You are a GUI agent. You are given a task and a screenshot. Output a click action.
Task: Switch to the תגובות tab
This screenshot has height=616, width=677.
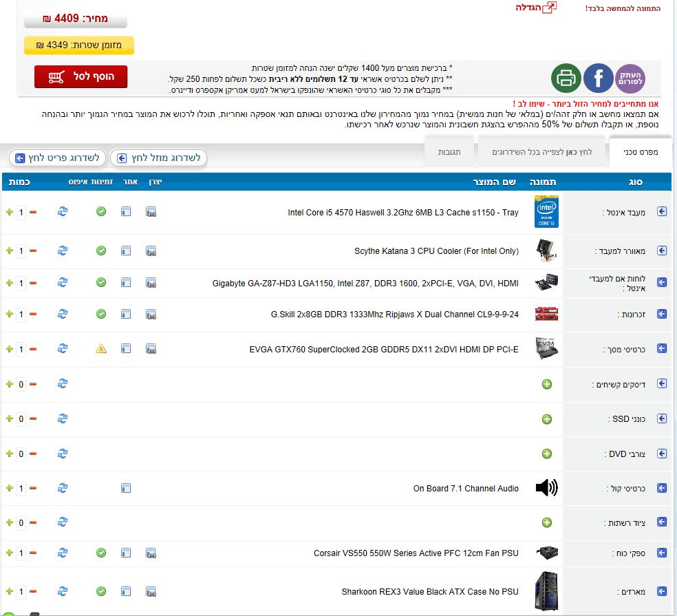pyautogui.click(x=449, y=151)
